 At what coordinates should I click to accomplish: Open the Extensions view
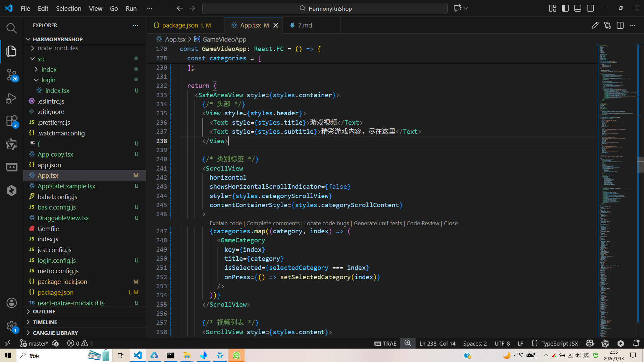[11, 121]
